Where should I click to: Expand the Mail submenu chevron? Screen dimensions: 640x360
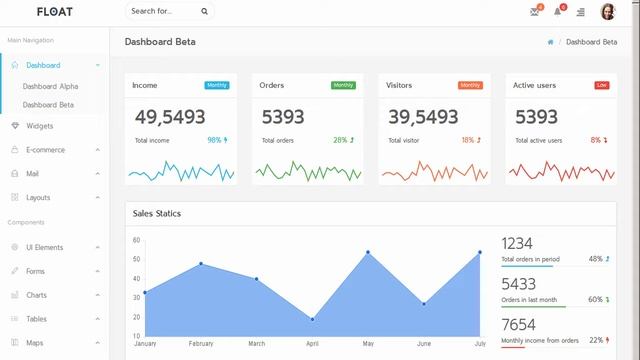pyautogui.click(x=98, y=173)
